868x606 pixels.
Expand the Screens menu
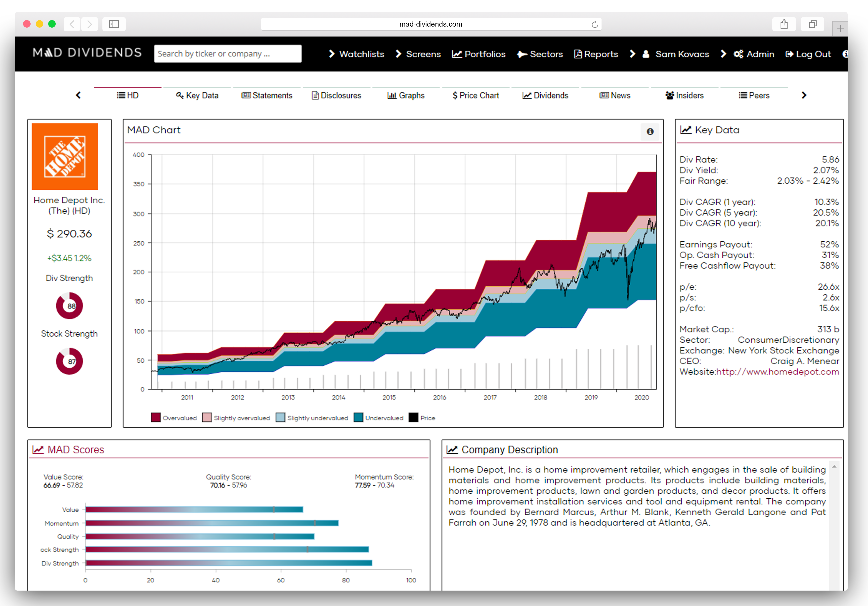coord(418,54)
